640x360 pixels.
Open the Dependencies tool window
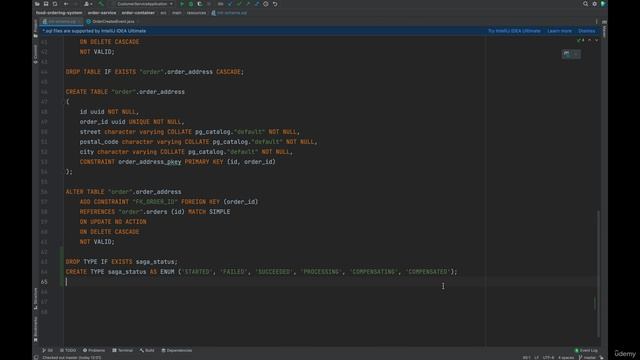click(x=177, y=350)
